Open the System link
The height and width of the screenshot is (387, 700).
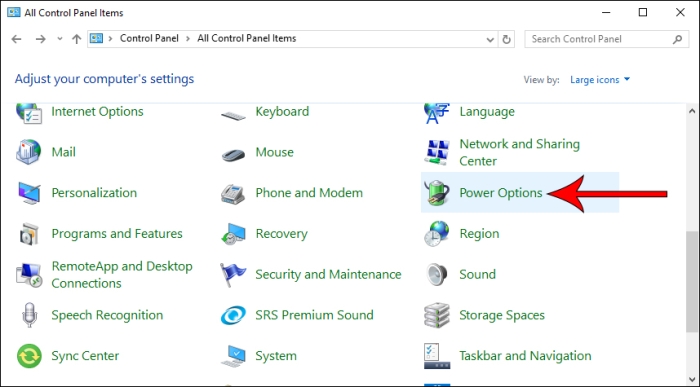tap(276, 356)
